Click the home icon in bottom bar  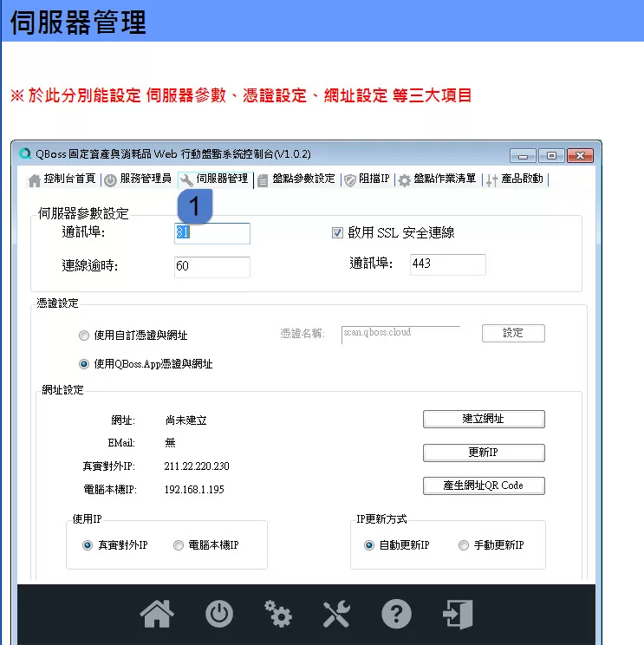pos(156,615)
